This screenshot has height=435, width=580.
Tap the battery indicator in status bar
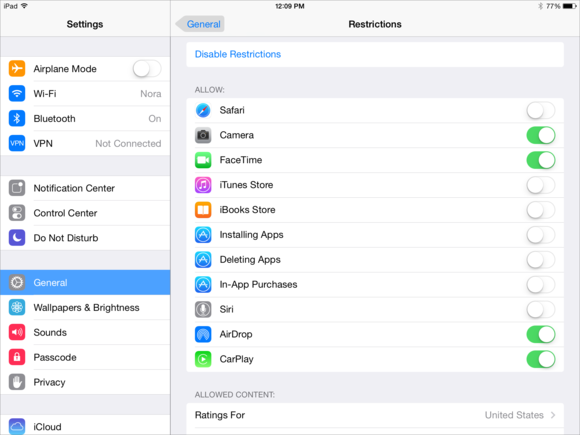569,6
